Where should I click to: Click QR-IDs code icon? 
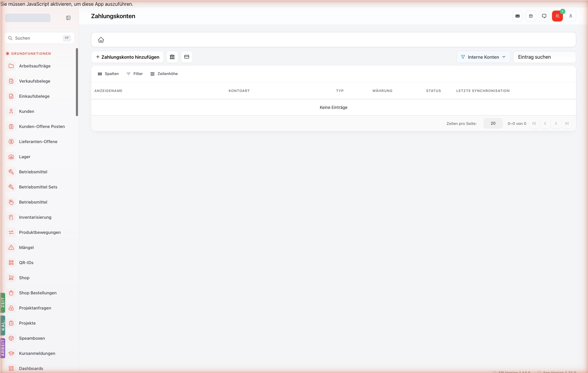coord(11,263)
